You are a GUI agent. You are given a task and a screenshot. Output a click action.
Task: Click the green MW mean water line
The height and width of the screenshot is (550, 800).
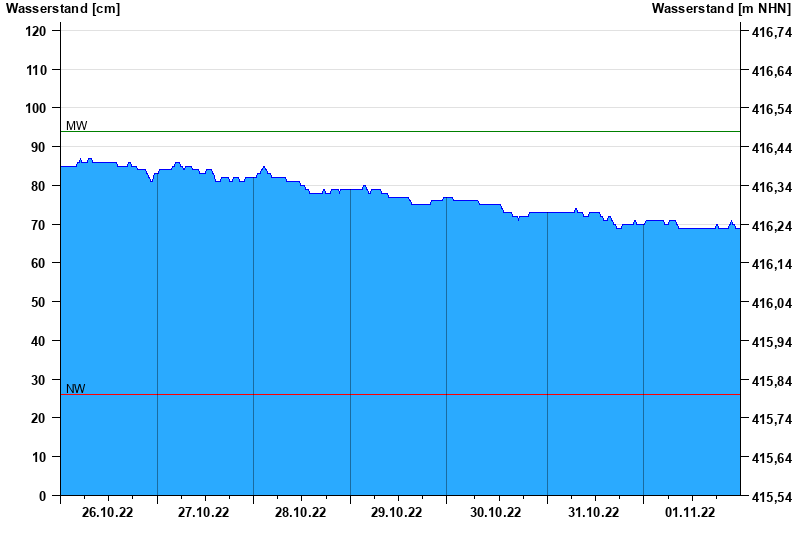click(400, 132)
